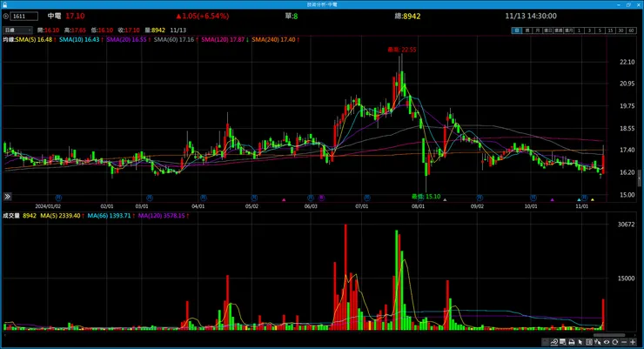Zoom out chart with the minus icon
The image size is (644, 349).
624,342
